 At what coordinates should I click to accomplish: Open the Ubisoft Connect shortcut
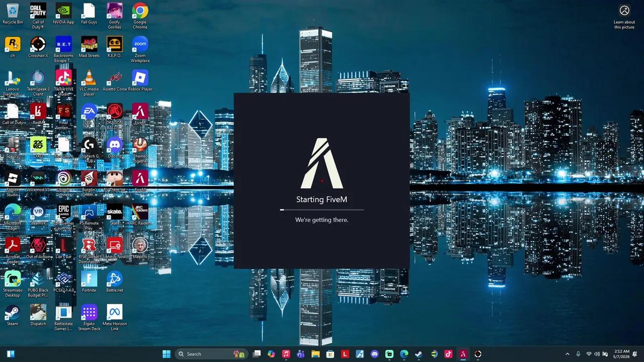63,184
